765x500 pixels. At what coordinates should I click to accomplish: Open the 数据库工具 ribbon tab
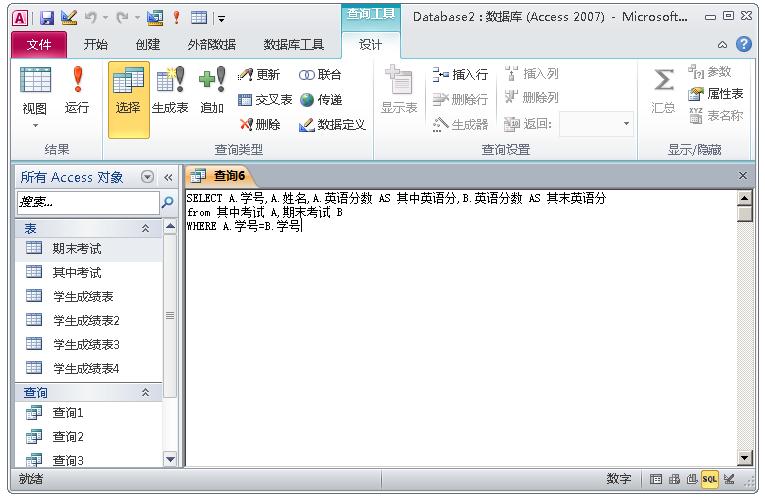[294, 45]
